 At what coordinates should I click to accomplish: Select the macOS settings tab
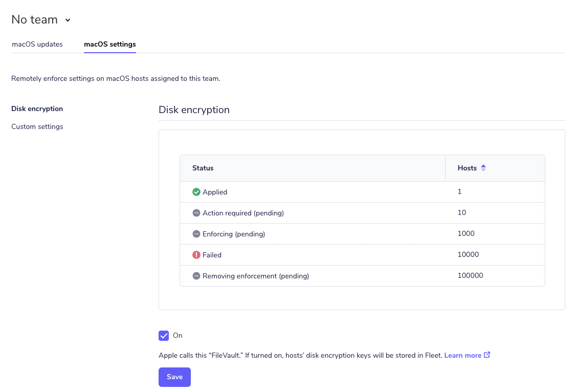point(110,44)
